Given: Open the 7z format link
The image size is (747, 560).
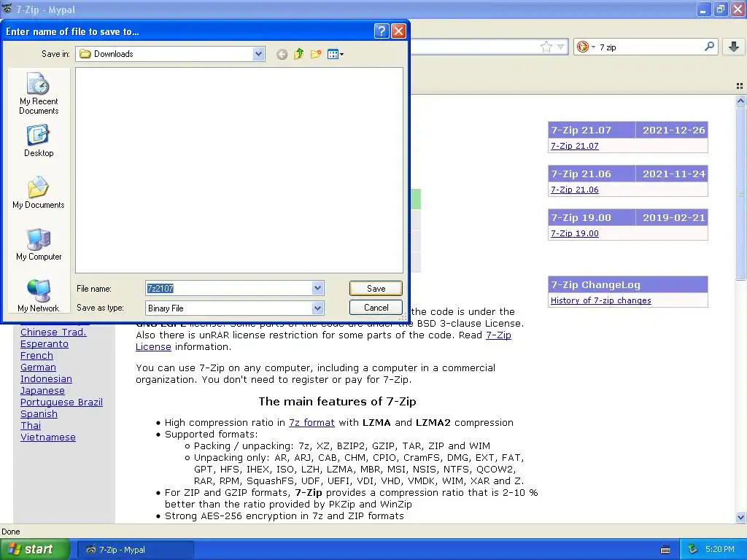Looking at the screenshot, I should pos(311,422).
